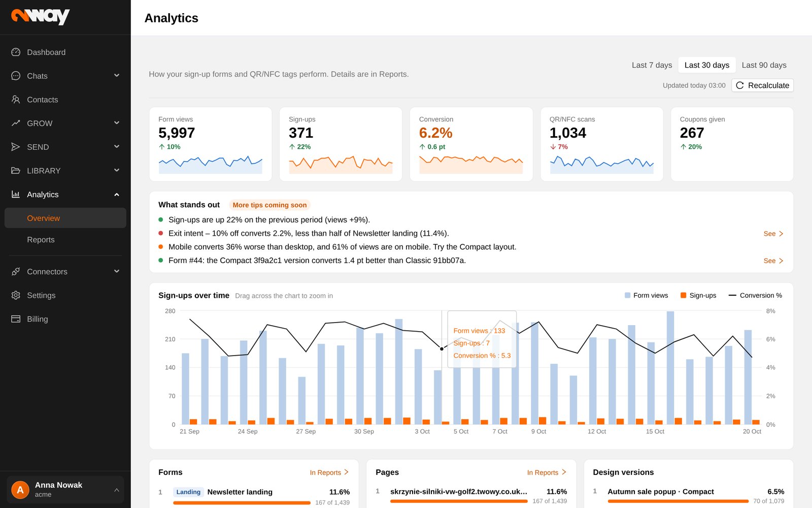The image size is (812, 508).
Task: Expand the LIBRARY section chevron
Action: [x=117, y=171]
